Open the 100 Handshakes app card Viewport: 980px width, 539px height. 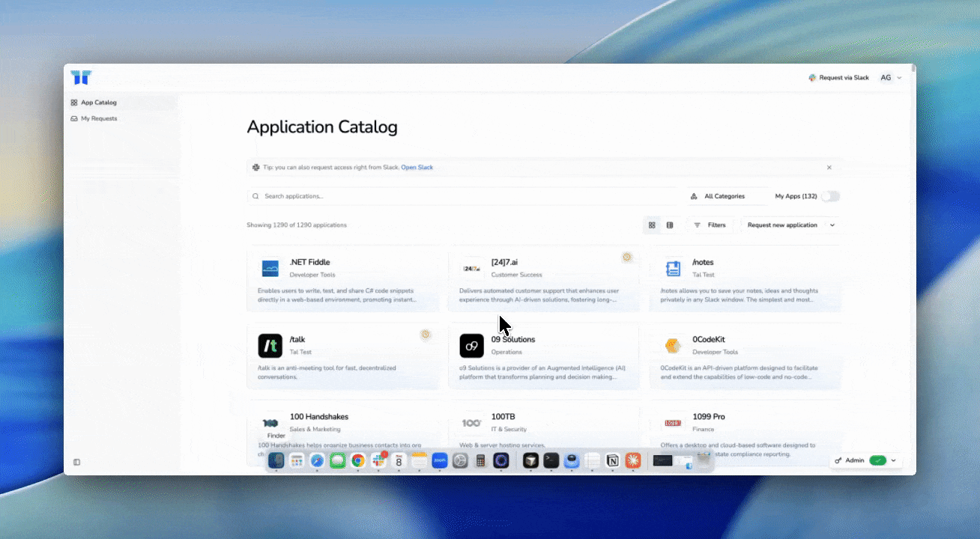[343, 433]
